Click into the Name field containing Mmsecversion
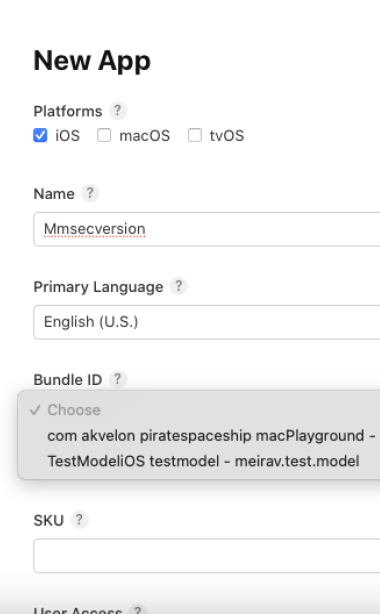The height and width of the screenshot is (614, 380). (x=207, y=229)
